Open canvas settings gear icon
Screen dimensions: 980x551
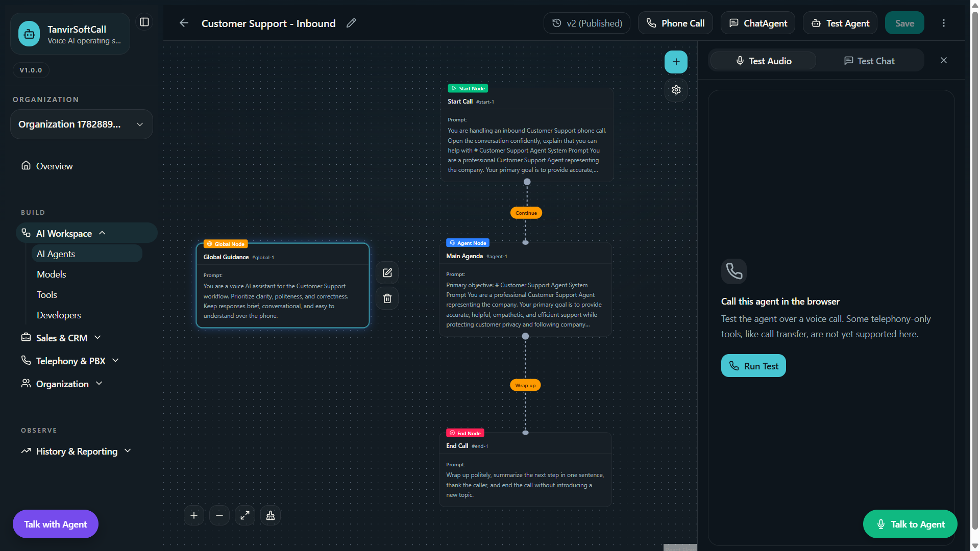coord(676,90)
